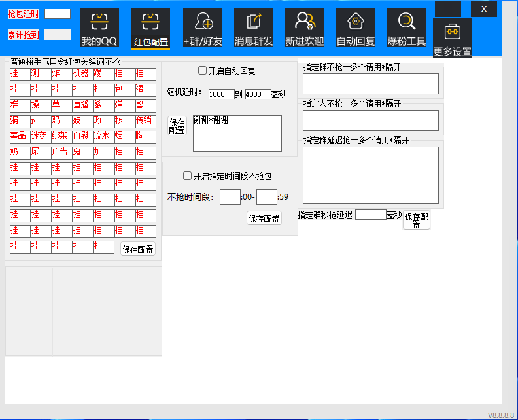
Task: Click the random delay minimum field showing 1000
Action: pos(221,94)
